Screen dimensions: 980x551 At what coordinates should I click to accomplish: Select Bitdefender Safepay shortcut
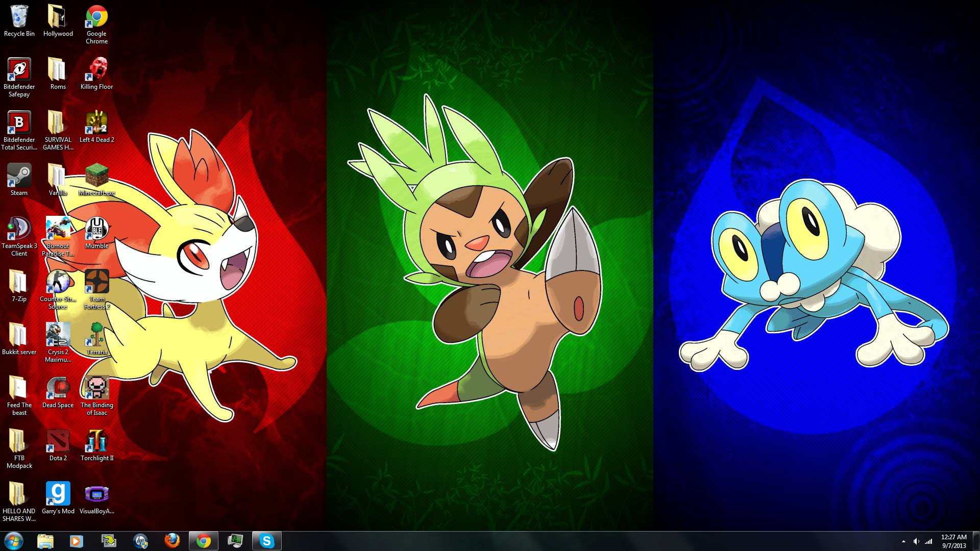click(x=19, y=78)
